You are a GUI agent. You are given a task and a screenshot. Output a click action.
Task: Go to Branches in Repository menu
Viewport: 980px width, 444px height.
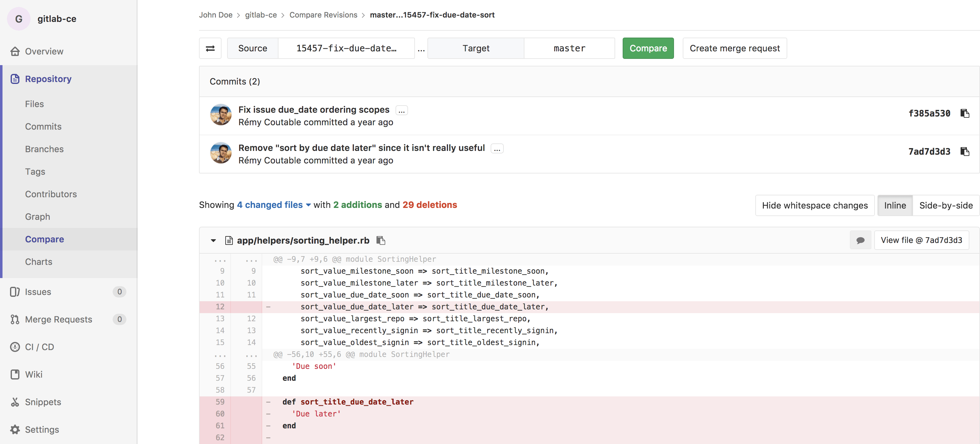tap(44, 149)
